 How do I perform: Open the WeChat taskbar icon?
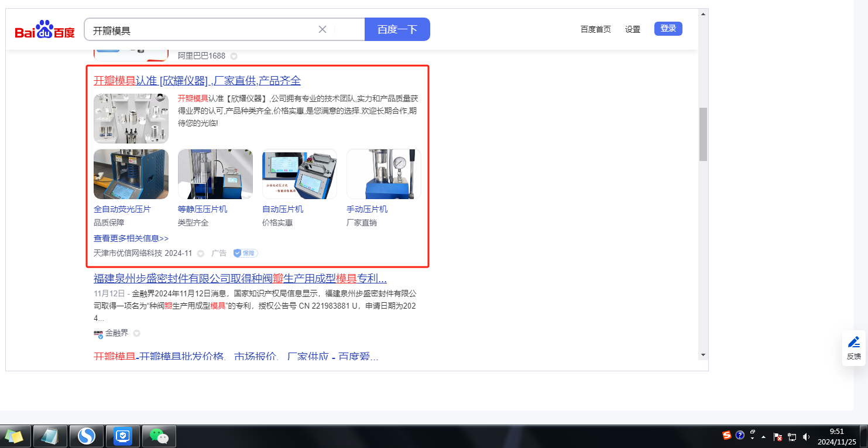click(x=159, y=436)
